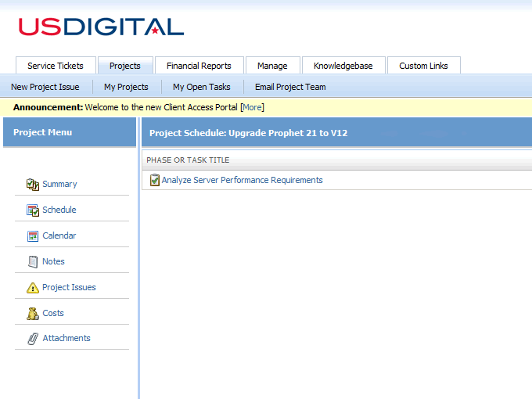Switch to the Projects tab

click(x=125, y=66)
